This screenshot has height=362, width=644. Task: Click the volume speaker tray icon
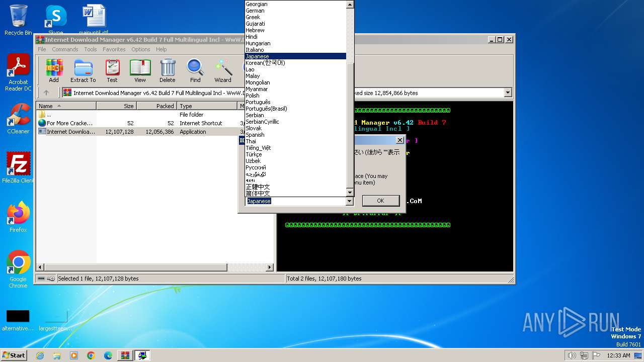click(572, 355)
